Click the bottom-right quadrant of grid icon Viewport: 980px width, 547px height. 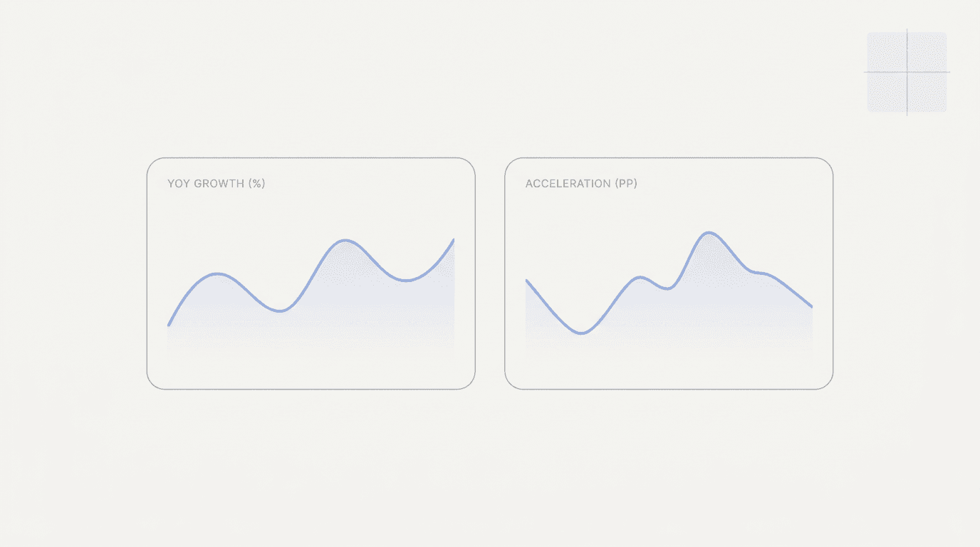point(927,93)
